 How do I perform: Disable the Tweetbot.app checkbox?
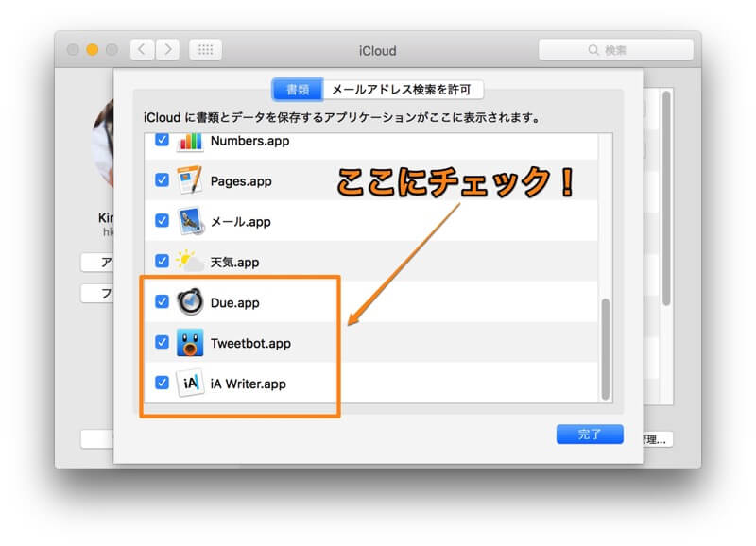(x=162, y=342)
